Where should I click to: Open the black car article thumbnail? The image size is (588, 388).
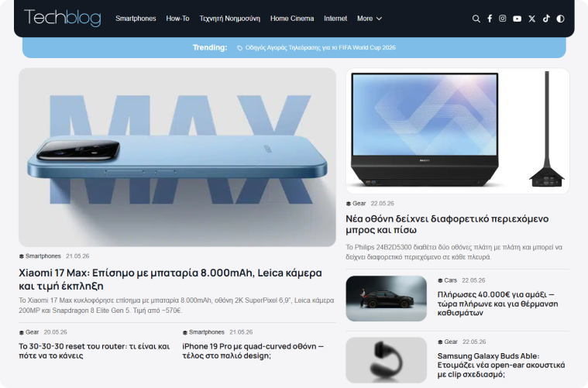click(x=387, y=298)
